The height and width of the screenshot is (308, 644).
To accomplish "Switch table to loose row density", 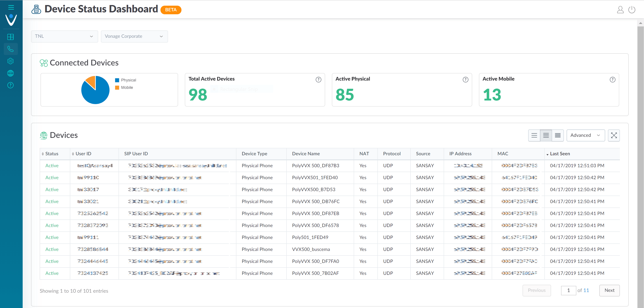I will (x=534, y=135).
